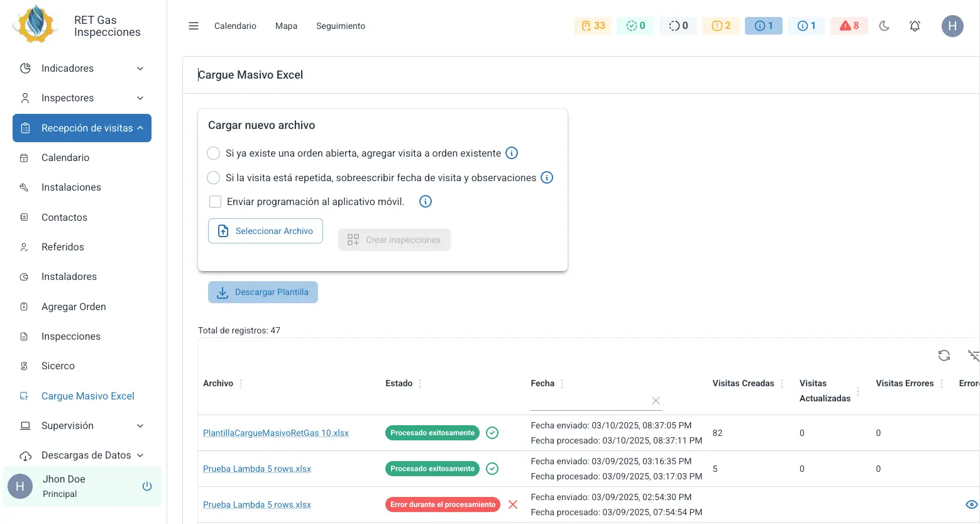Click Visitas Creadas value 82
Viewport: 980px width, 524px height.
(717, 433)
